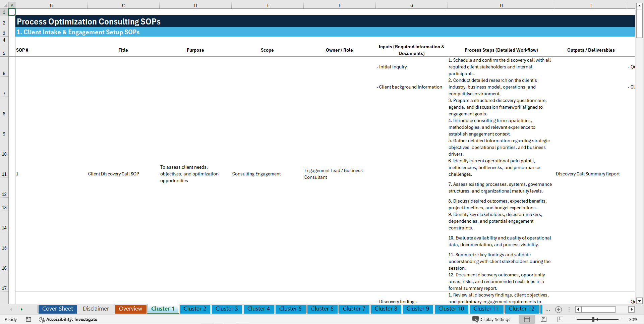The image size is (644, 324).
Task: Open the Cluster 10 tab
Action: click(x=451, y=309)
